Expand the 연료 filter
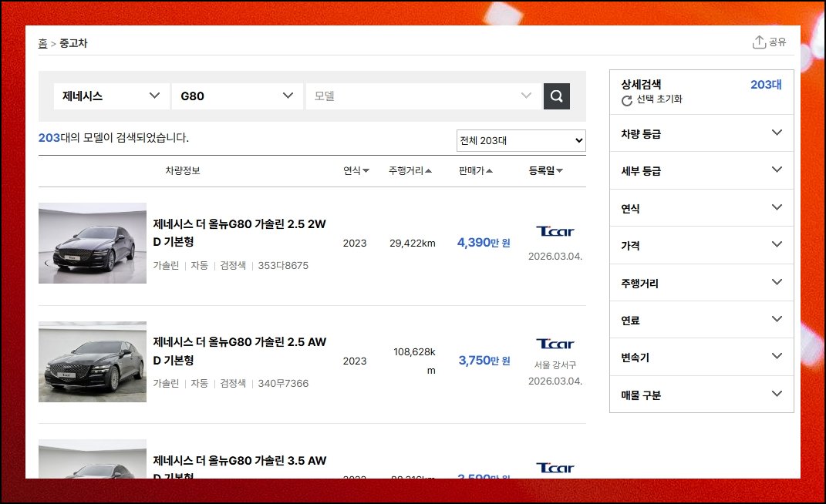Viewport: 826px width, 504px height. (701, 320)
